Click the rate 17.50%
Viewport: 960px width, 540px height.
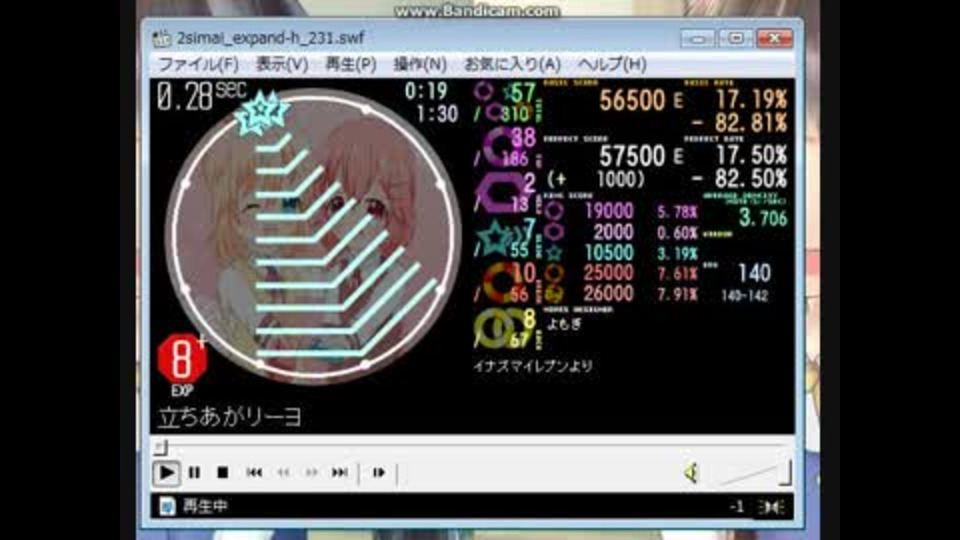pos(752,156)
